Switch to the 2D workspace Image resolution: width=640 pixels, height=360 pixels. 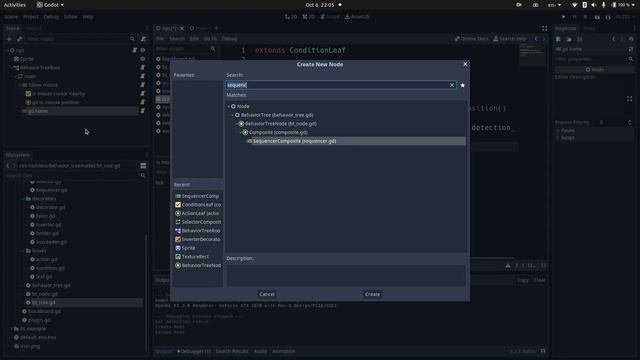(291, 17)
